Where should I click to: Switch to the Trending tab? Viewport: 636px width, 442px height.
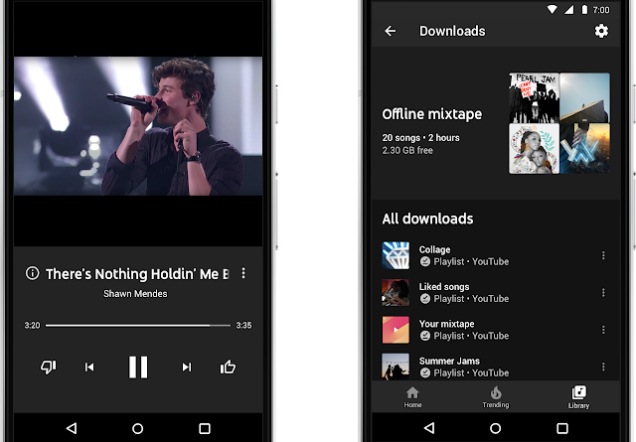pos(496,397)
